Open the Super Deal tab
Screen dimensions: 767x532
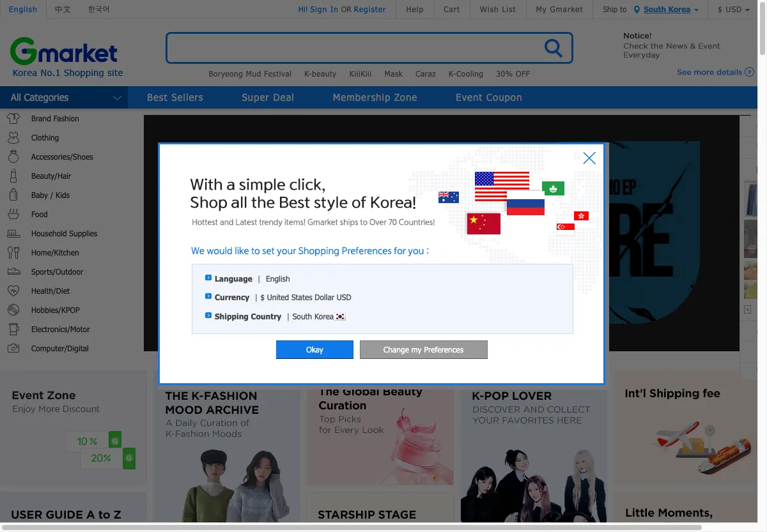268,98
